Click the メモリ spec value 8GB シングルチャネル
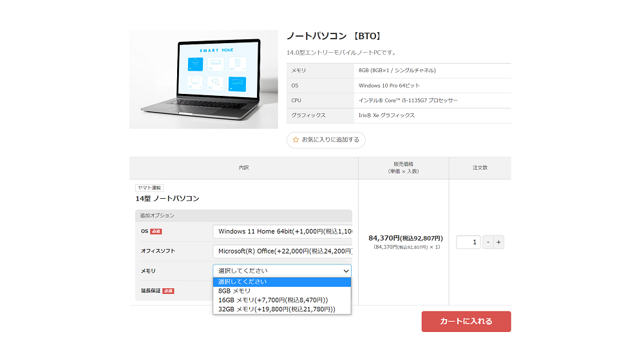The image size is (644, 348). pos(397,71)
